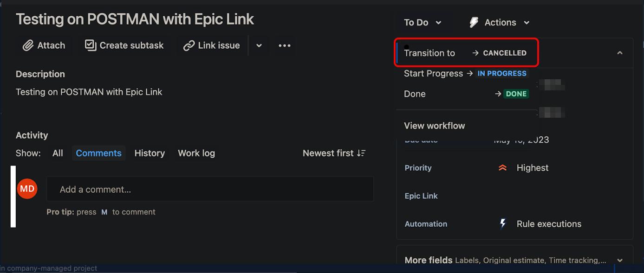Show All activity
This screenshot has height=273, width=644.
(58, 153)
